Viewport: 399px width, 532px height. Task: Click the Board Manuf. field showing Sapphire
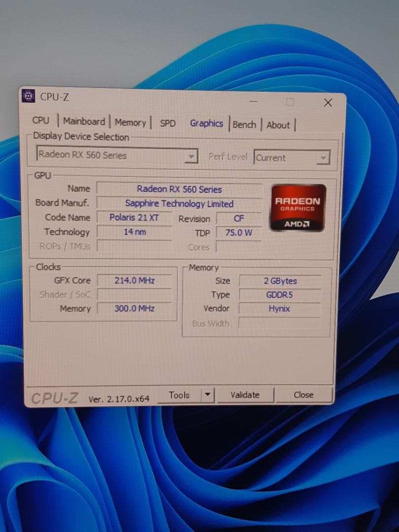[179, 203]
